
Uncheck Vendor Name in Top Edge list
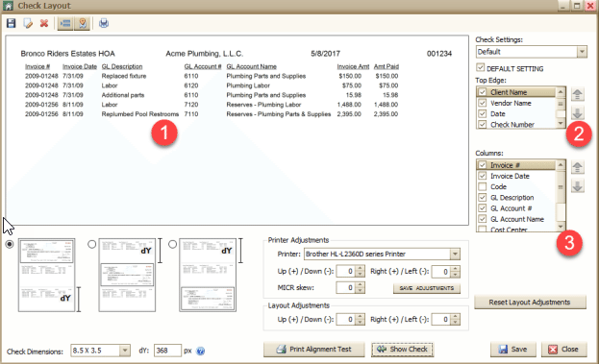tap(482, 103)
